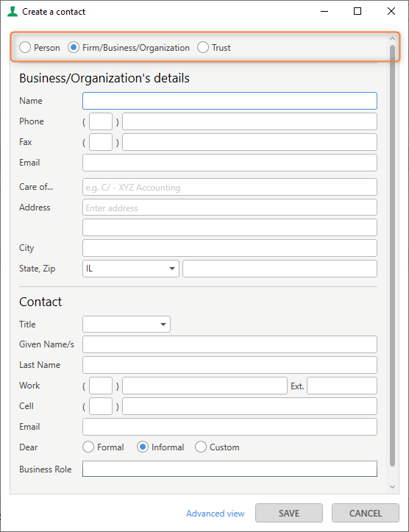409x532 pixels.
Task: Maximize the Create a contact window
Action: pos(358,11)
